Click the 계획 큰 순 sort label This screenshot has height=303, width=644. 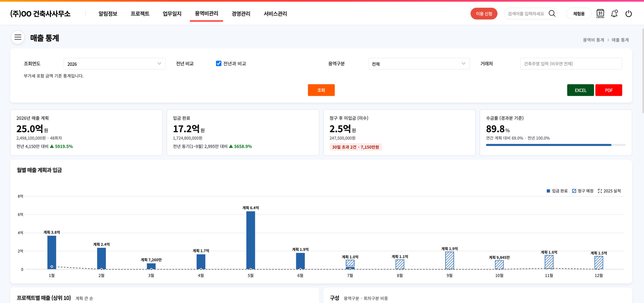coord(84,298)
